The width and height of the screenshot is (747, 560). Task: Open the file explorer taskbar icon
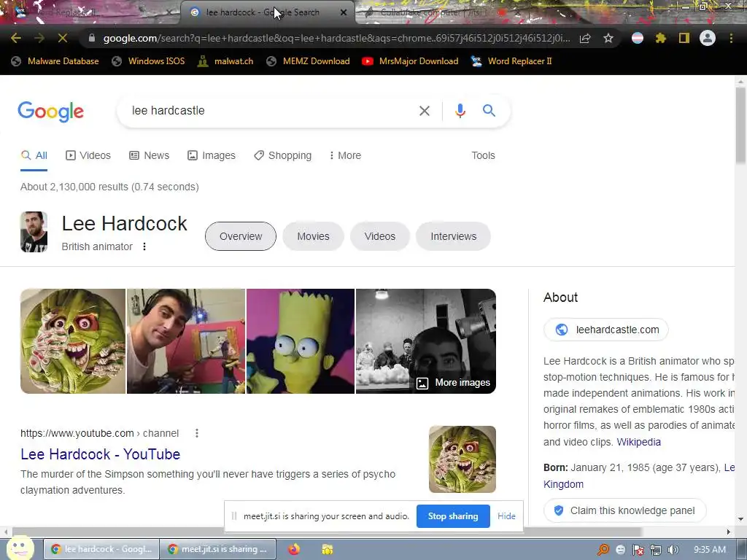coord(327,549)
